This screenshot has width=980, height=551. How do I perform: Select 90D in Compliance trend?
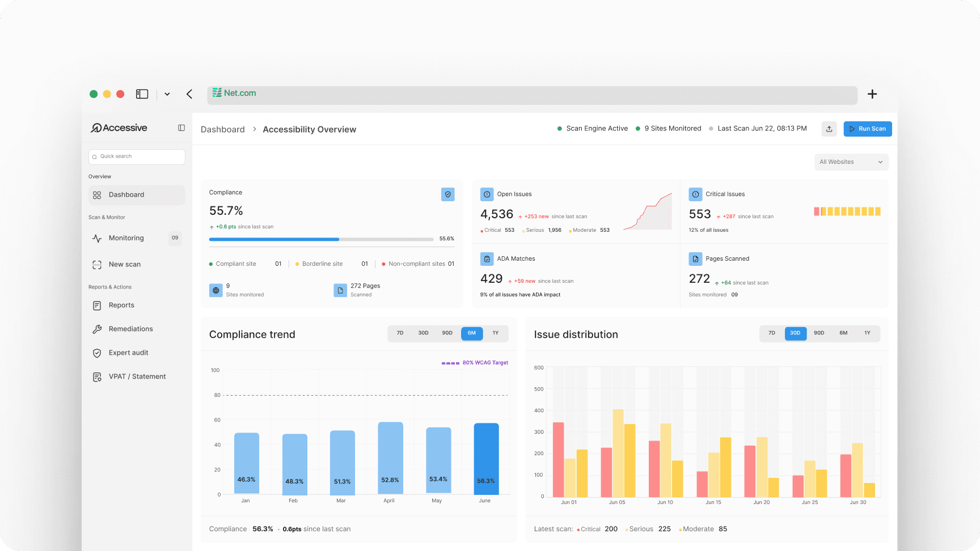point(447,333)
